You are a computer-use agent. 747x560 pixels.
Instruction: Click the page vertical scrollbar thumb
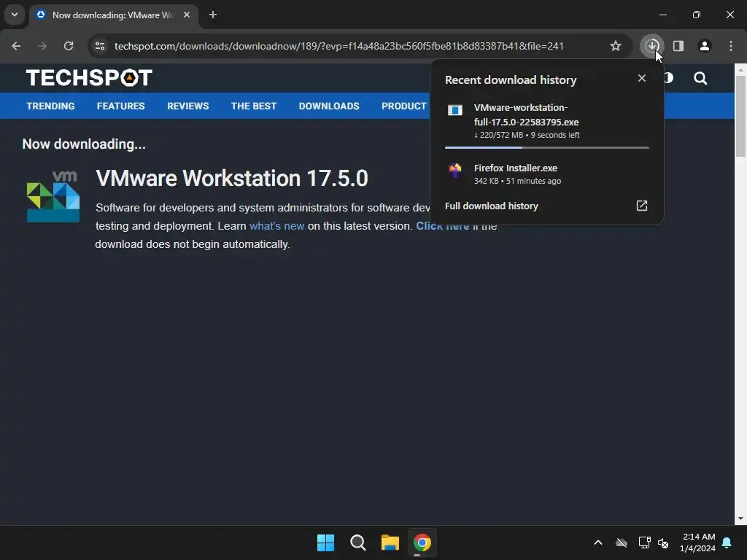pyautogui.click(x=740, y=116)
